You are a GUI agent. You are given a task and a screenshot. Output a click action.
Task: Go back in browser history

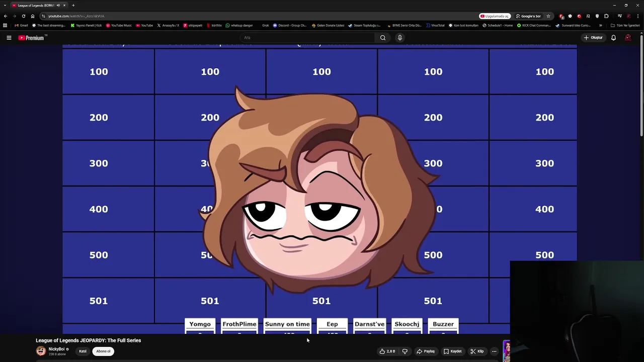point(6,16)
